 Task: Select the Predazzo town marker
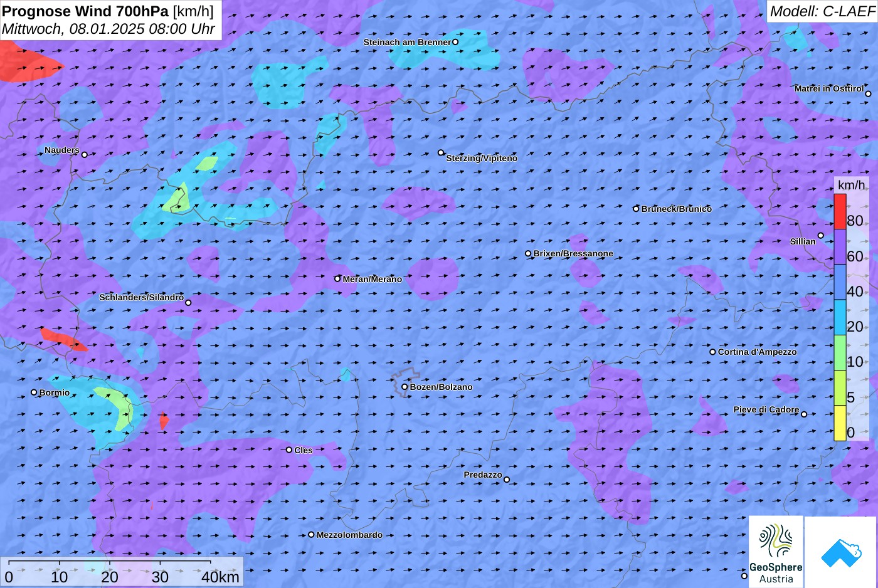(507, 480)
